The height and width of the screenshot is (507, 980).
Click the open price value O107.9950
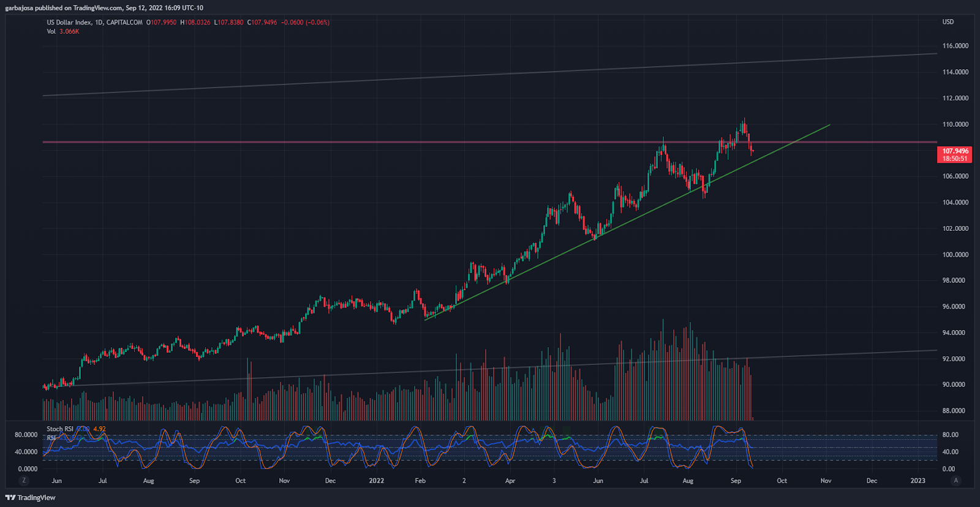pos(161,22)
